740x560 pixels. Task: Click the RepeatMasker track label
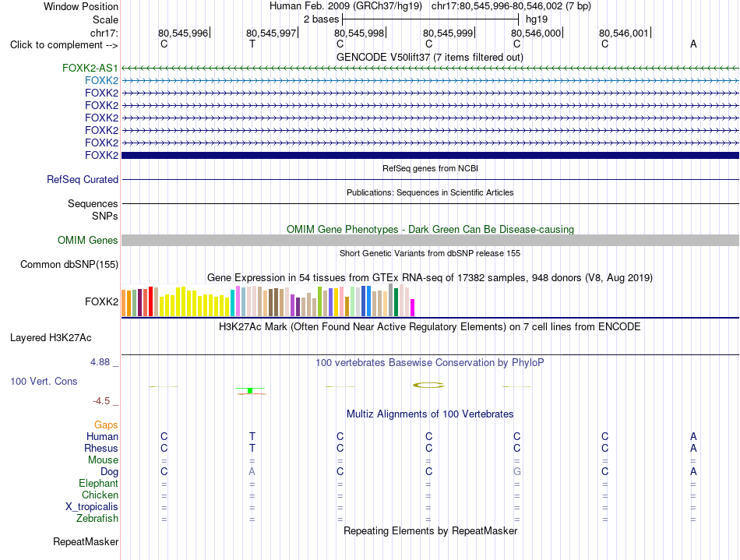[x=86, y=541]
